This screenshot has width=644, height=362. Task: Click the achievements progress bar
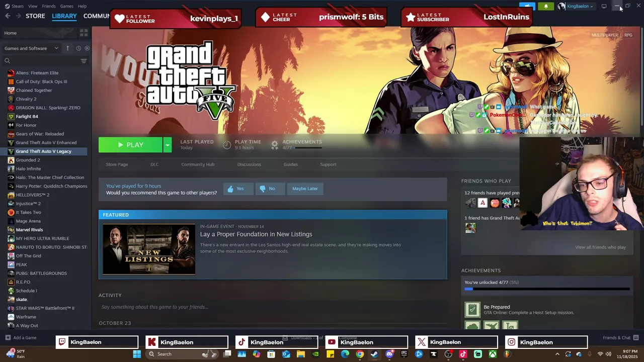point(547,289)
